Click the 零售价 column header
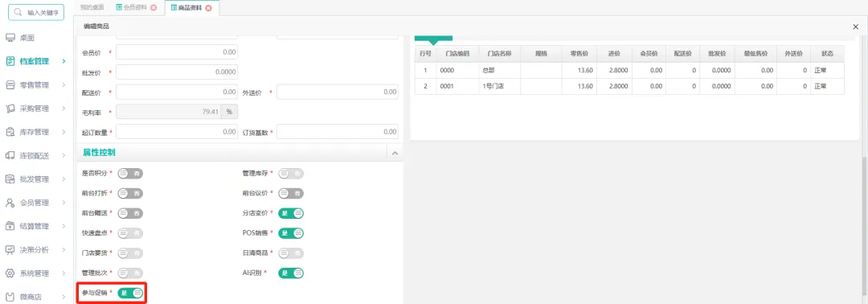Screen dimensions: 868x304 pyautogui.click(x=579, y=54)
